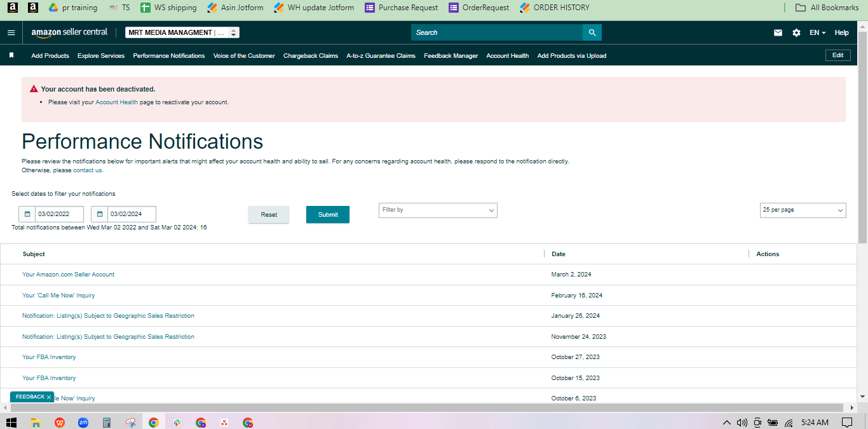Open the EN language dropdown
This screenshot has width=868, height=429.
tap(817, 32)
